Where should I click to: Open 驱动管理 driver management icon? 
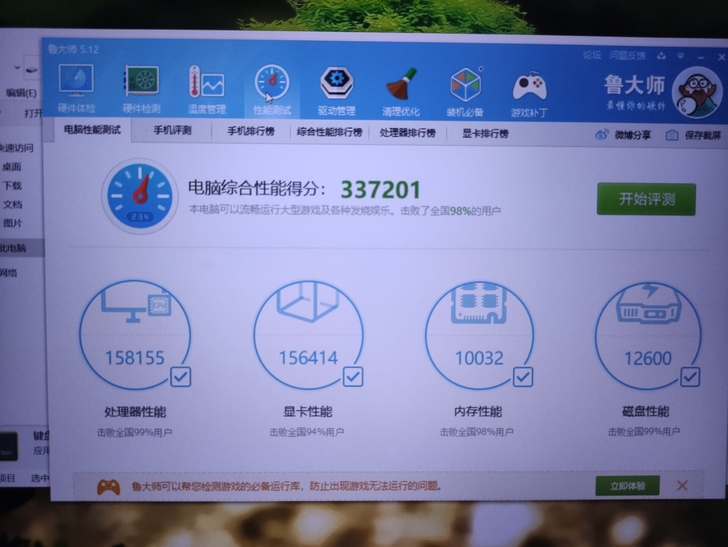337,91
